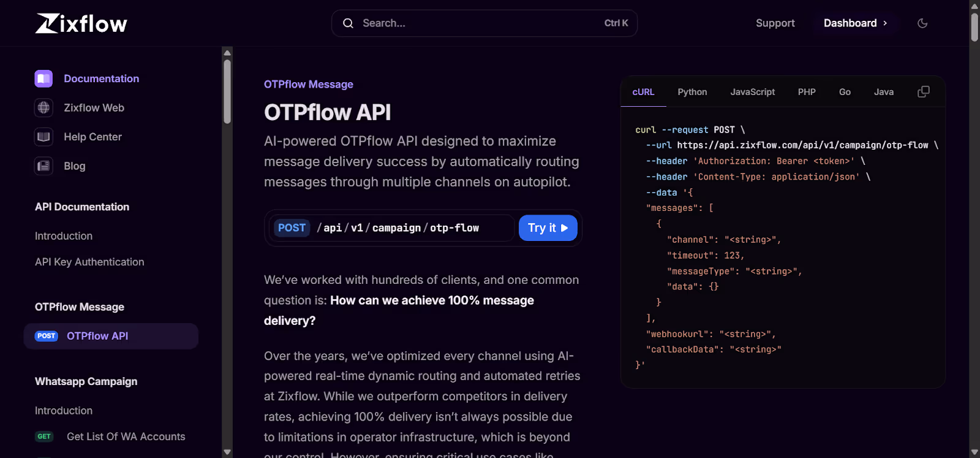Click the GET badge beside WA Accounts
The height and width of the screenshot is (458, 980).
(44, 437)
